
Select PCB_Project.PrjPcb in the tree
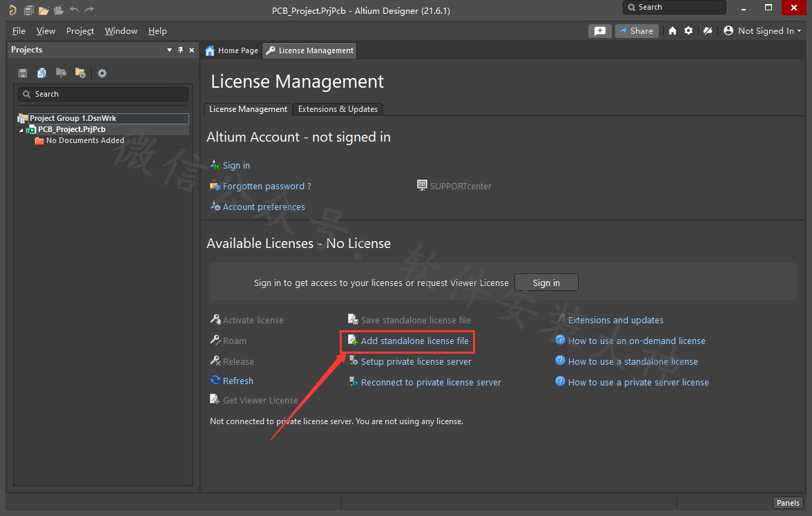coord(72,130)
